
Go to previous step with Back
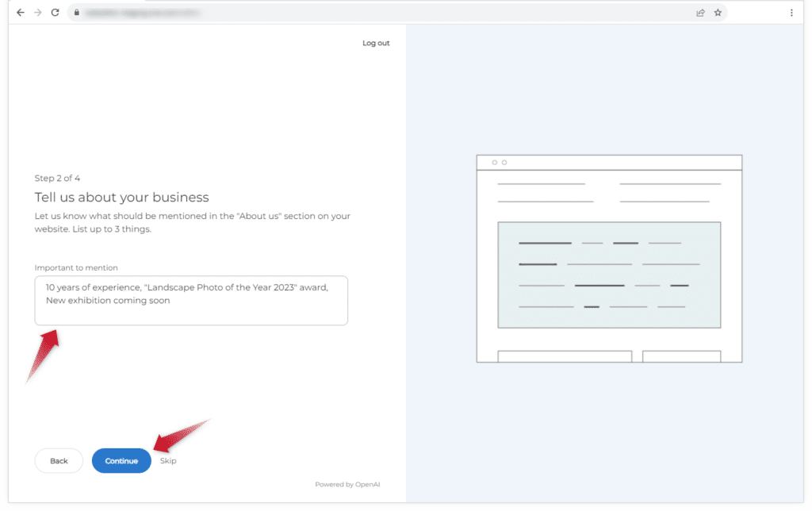[x=59, y=461]
